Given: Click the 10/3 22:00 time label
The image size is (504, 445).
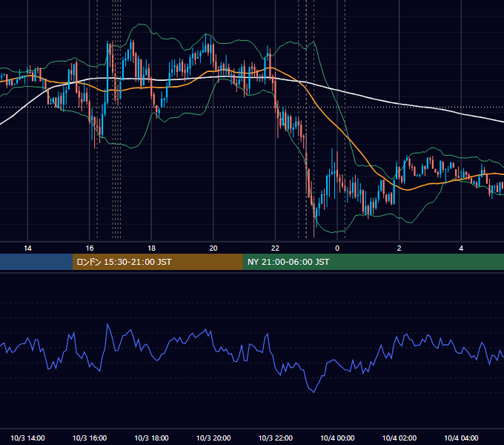Looking at the screenshot, I should [x=276, y=438].
